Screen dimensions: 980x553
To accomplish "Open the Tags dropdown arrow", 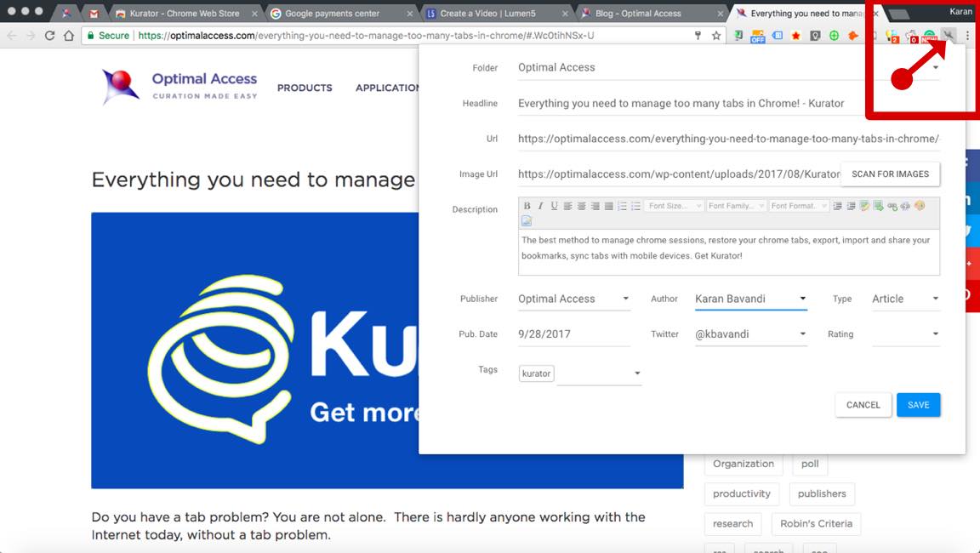I will coord(637,373).
